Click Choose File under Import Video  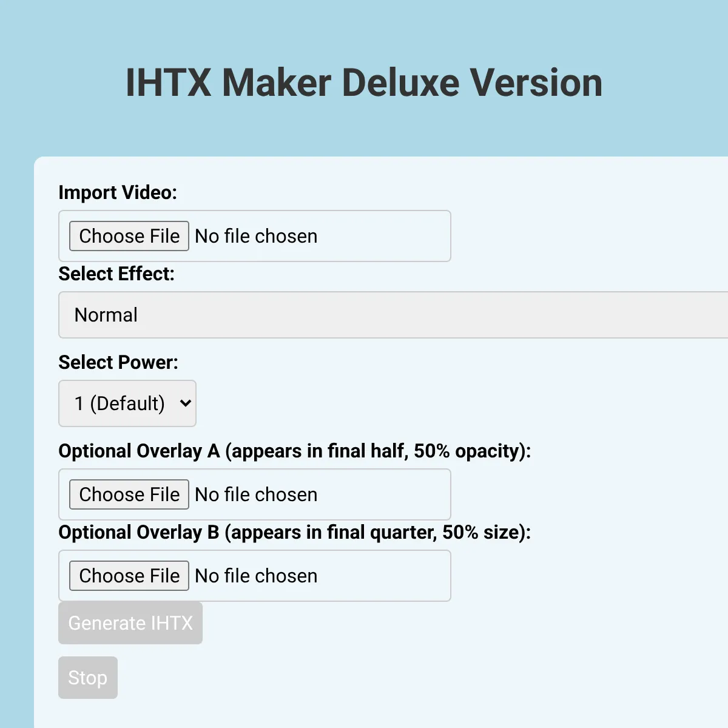click(x=129, y=236)
